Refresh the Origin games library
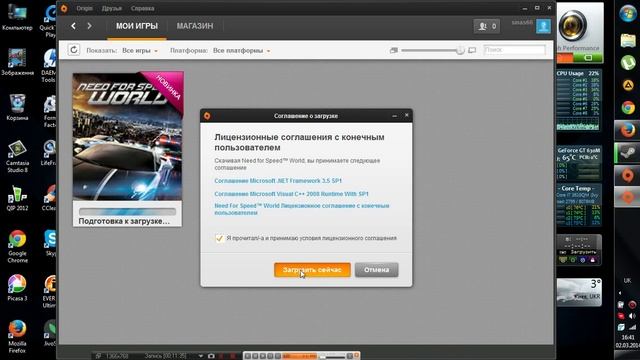This screenshot has height=360, width=640. click(73, 50)
